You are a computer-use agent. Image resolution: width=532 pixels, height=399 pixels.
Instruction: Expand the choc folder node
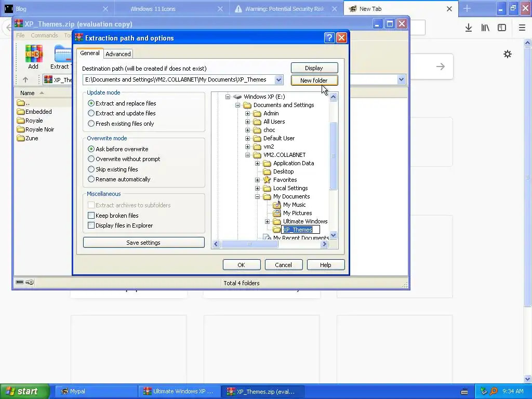(x=247, y=130)
